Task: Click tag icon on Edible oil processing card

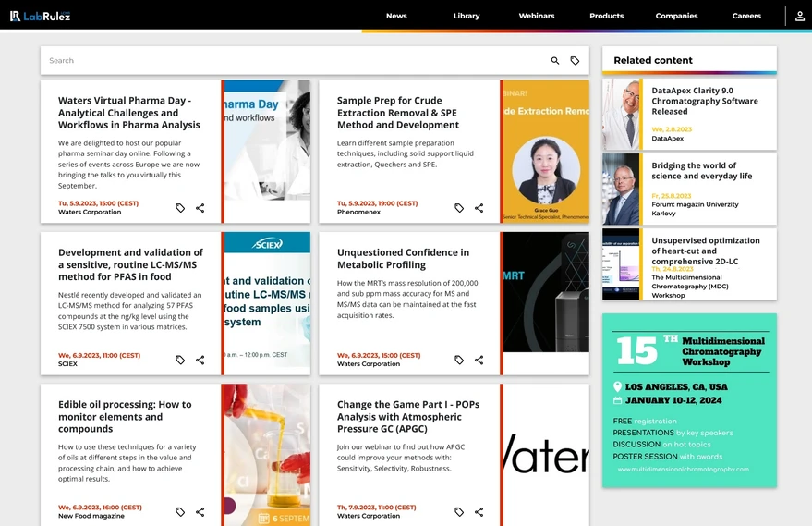Action: [180, 512]
